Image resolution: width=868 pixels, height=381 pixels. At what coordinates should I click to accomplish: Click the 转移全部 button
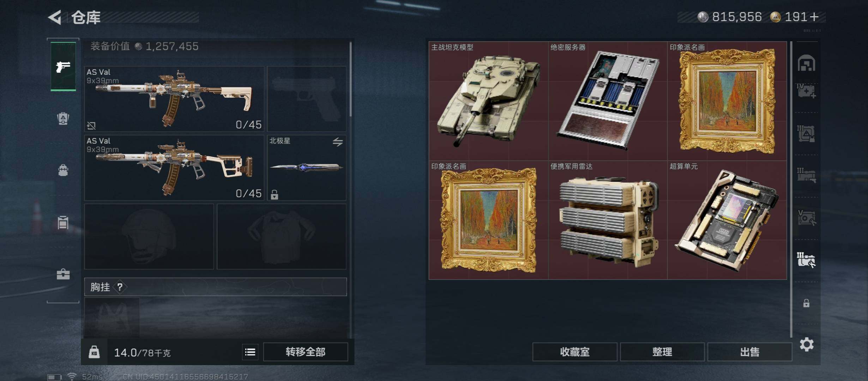(x=306, y=352)
